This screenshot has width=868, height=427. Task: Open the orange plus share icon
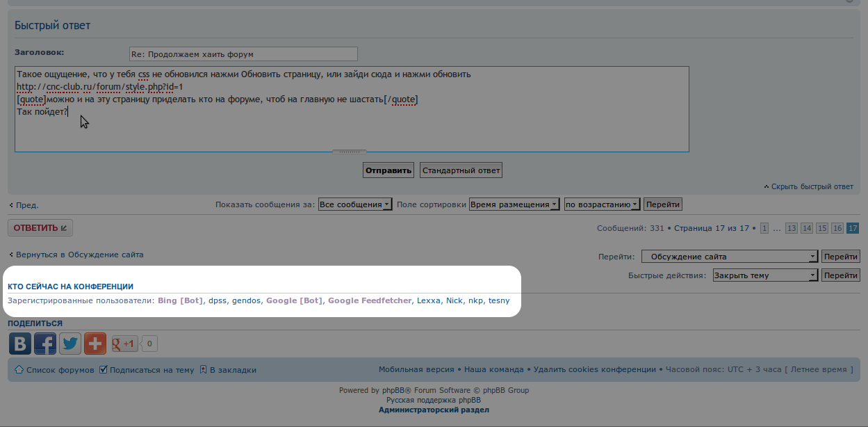pos(95,344)
